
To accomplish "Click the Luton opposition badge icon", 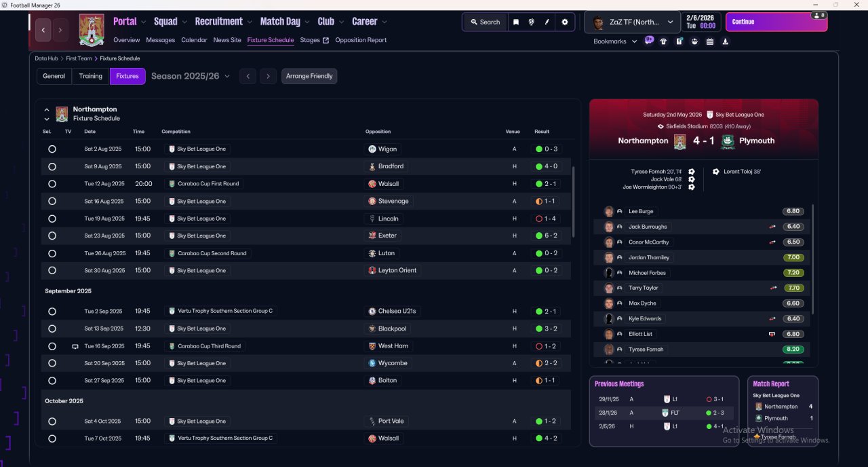I will [x=372, y=253].
